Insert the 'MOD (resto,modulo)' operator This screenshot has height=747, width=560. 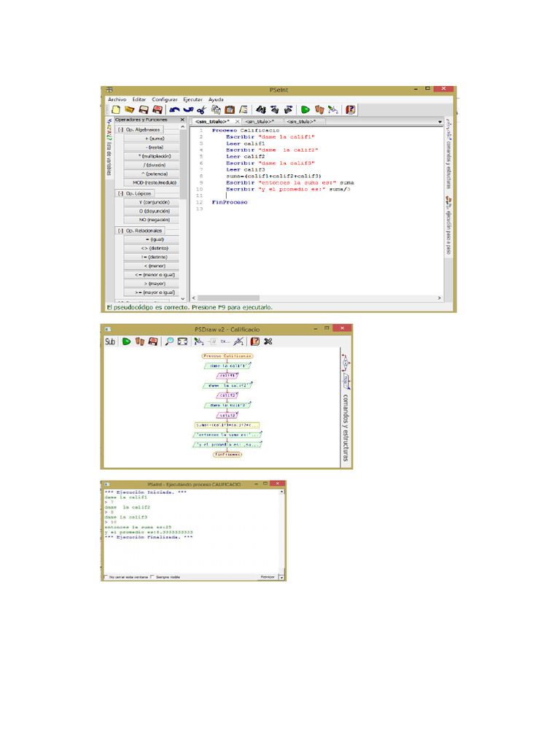point(150,182)
